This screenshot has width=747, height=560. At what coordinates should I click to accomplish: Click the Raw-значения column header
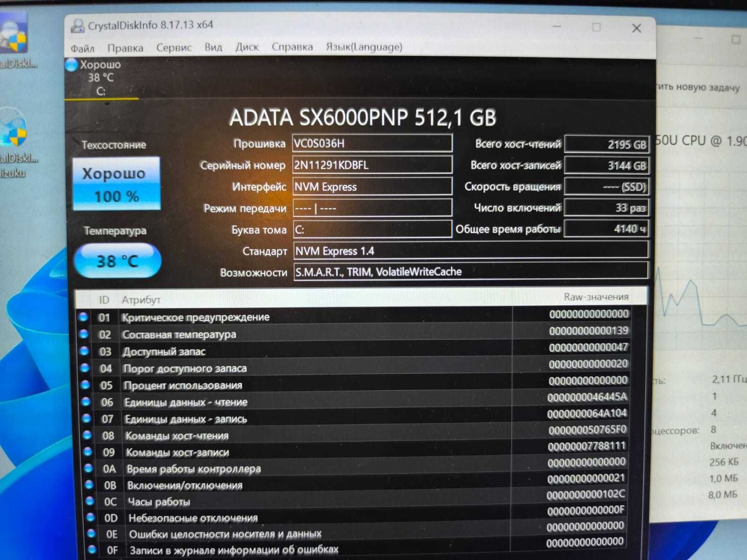[596, 297]
